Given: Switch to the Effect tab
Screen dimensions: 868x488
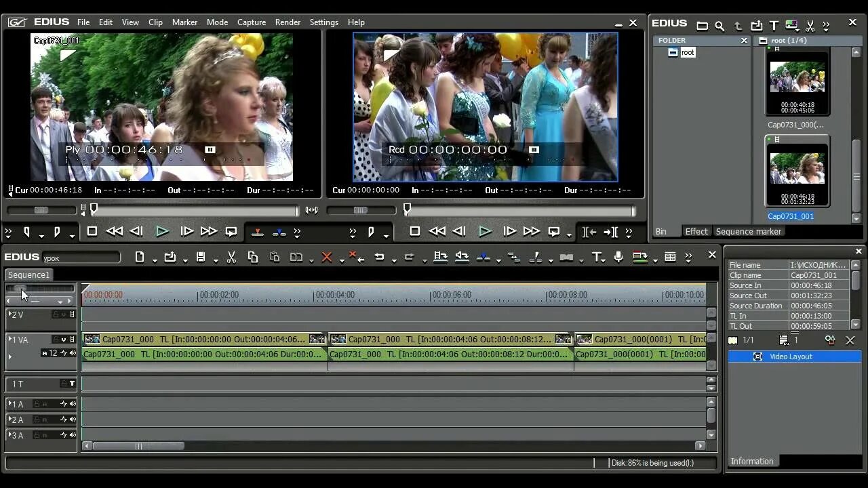Looking at the screenshot, I should click(696, 232).
